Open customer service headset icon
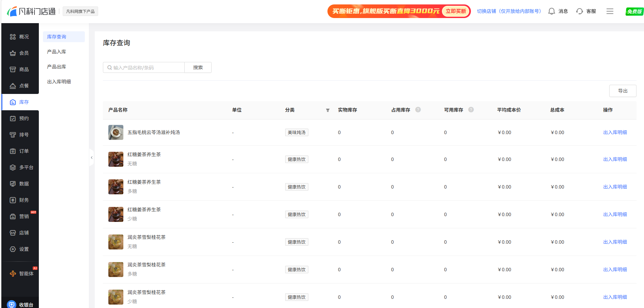This screenshot has height=308, width=644. tap(580, 11)
